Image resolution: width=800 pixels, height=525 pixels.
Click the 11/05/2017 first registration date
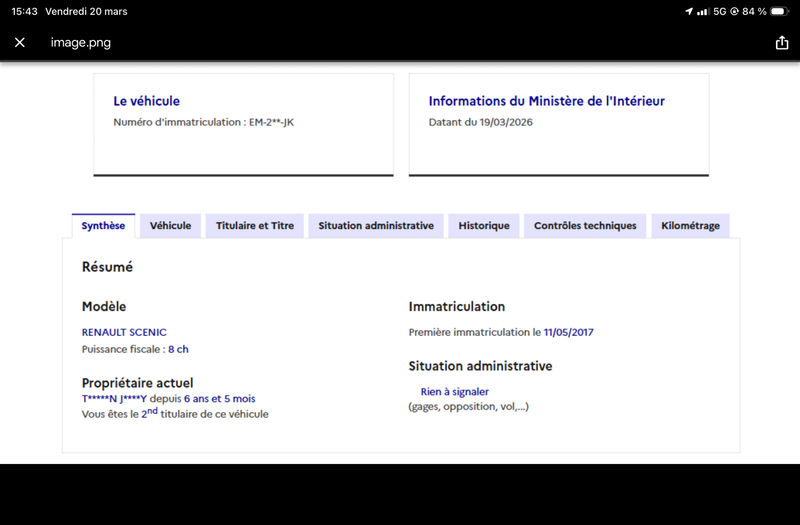click(x=568, y=332)
